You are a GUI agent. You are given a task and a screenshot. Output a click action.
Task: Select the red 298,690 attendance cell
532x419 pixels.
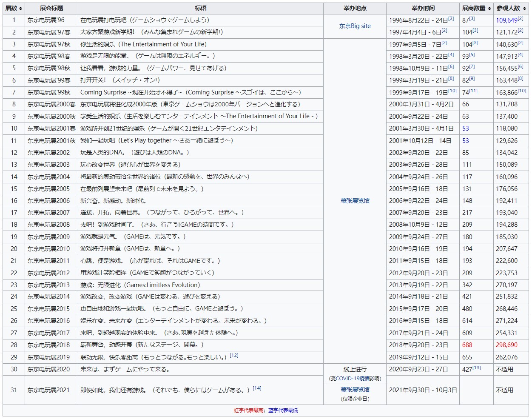pos(506,345)
